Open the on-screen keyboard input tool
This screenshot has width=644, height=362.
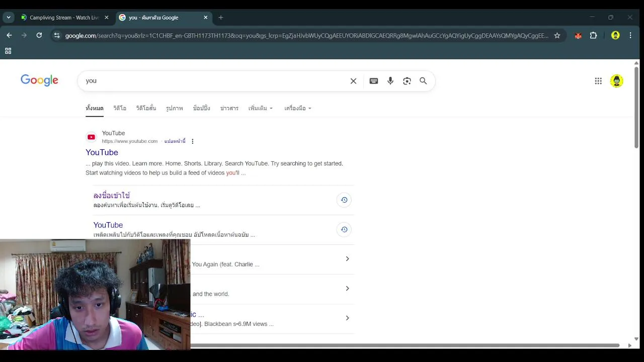(x=374, y=81)
